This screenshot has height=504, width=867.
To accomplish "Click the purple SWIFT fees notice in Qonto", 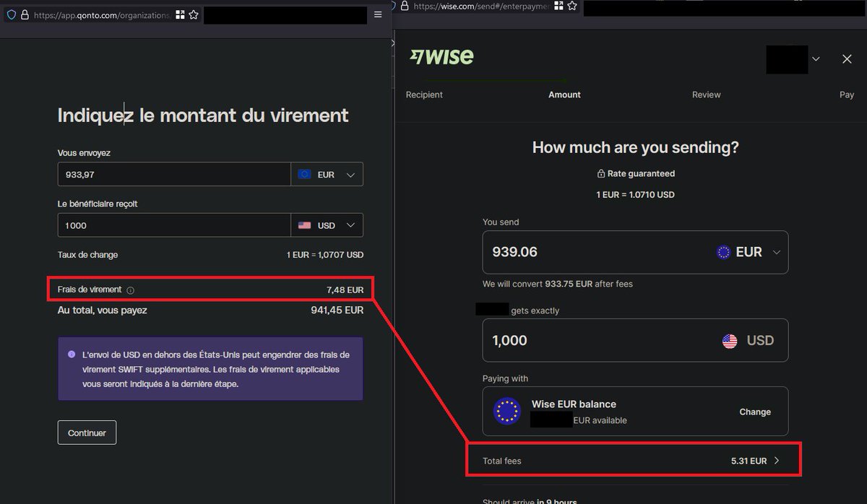I will point(210,369).
